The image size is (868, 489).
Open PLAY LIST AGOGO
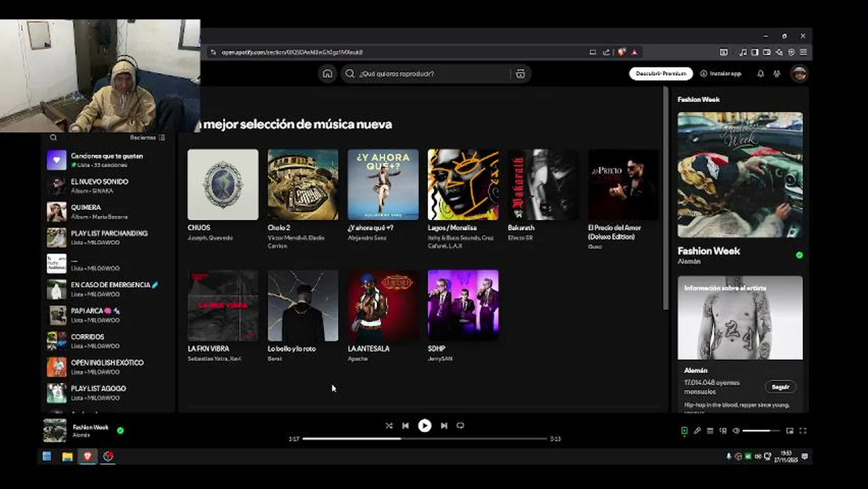click(109, 393)
